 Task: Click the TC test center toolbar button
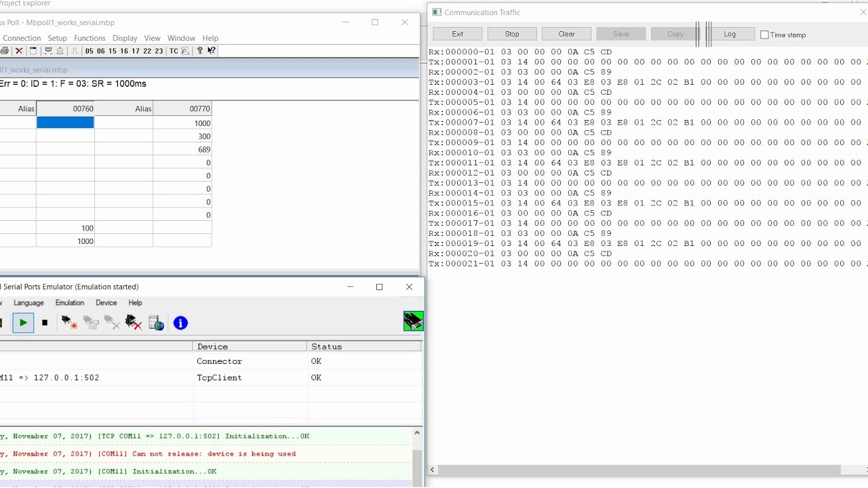(174, 51)
